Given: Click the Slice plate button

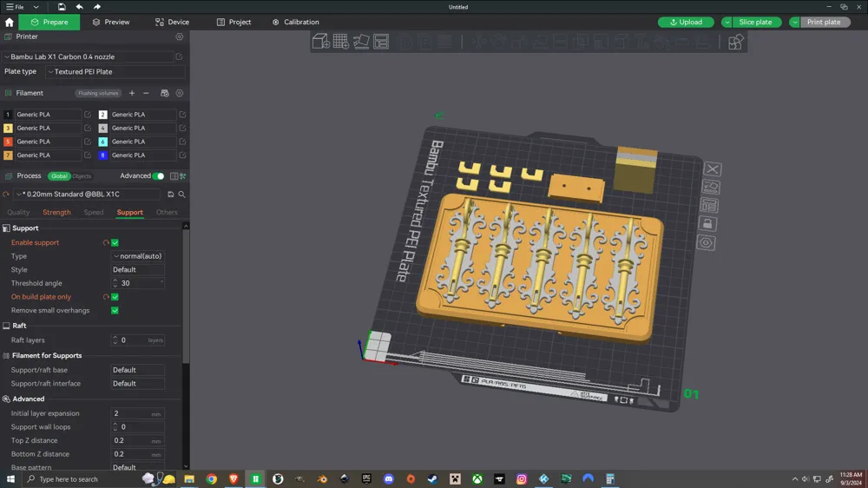Looking at the screenshot, I should click(x=756, y=23).
